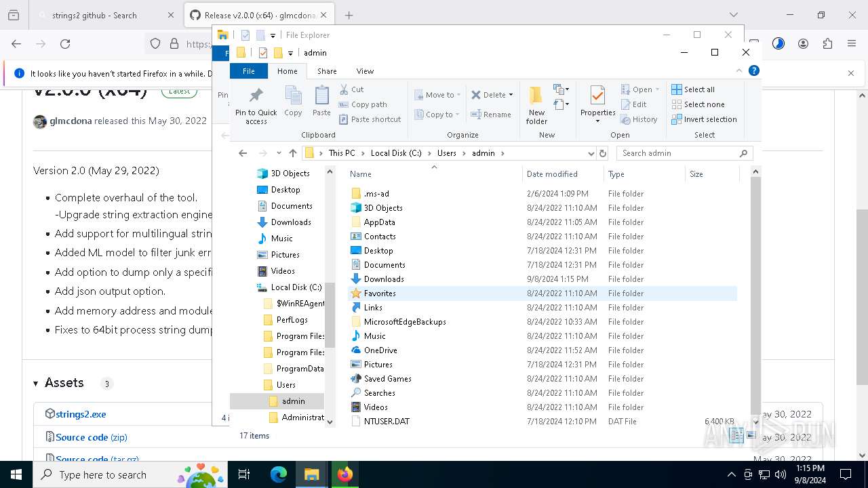868x488 pixels.
Task: Open Task View on taskbar
Action: (244, 474)
